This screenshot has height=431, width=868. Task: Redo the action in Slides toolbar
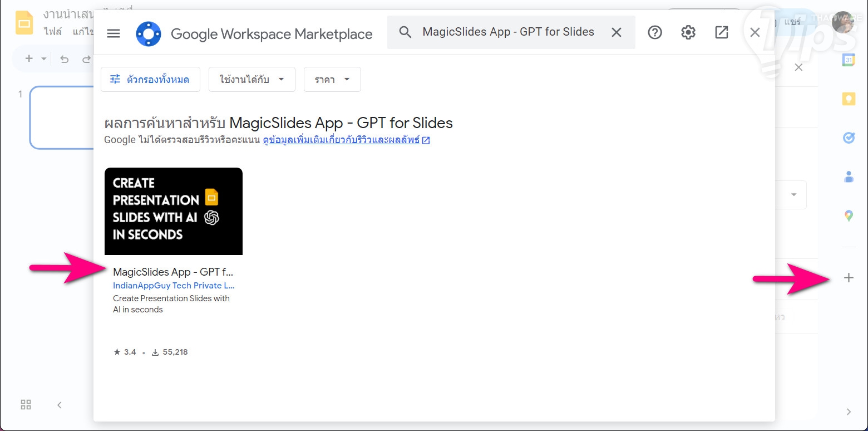tap(86, 58)
